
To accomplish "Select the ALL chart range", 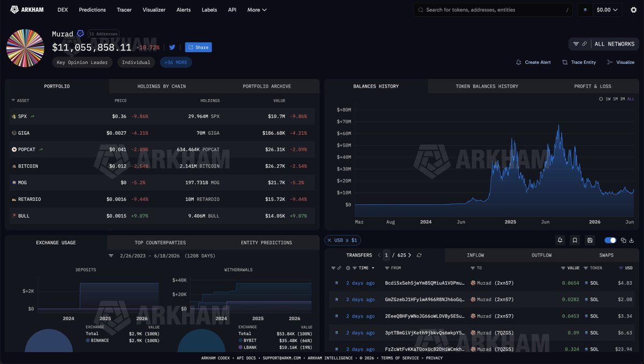I will [631, 99].
